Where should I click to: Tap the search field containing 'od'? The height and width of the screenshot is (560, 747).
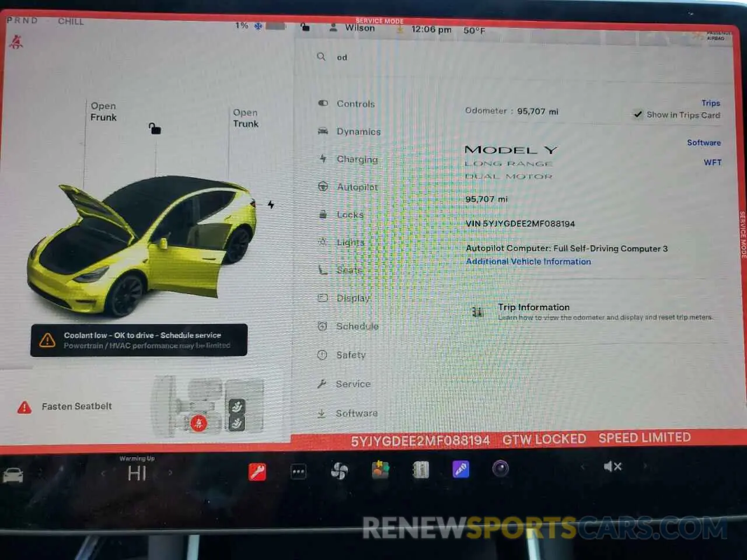point(514,57)
